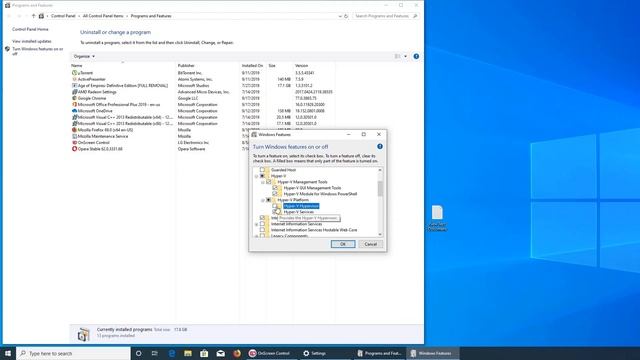Image resolution: width=640 pixels, height=360 pixels.
Task: Click the refresh icon in the address bar
Action: (346, 16)
